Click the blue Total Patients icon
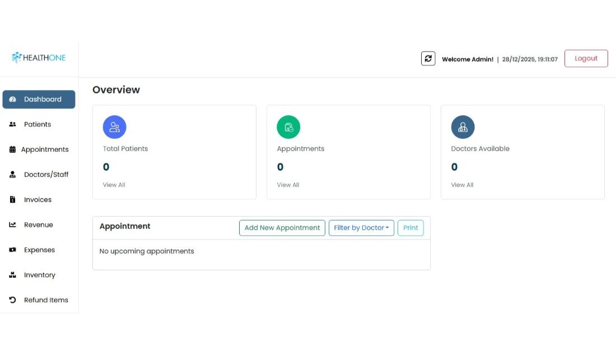 (114, 127)
